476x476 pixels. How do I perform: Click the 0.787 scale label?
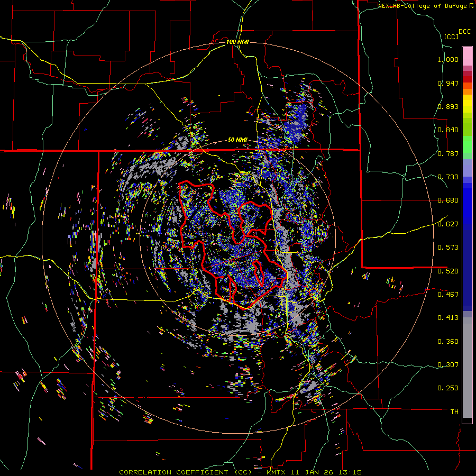tap(448, 153)
